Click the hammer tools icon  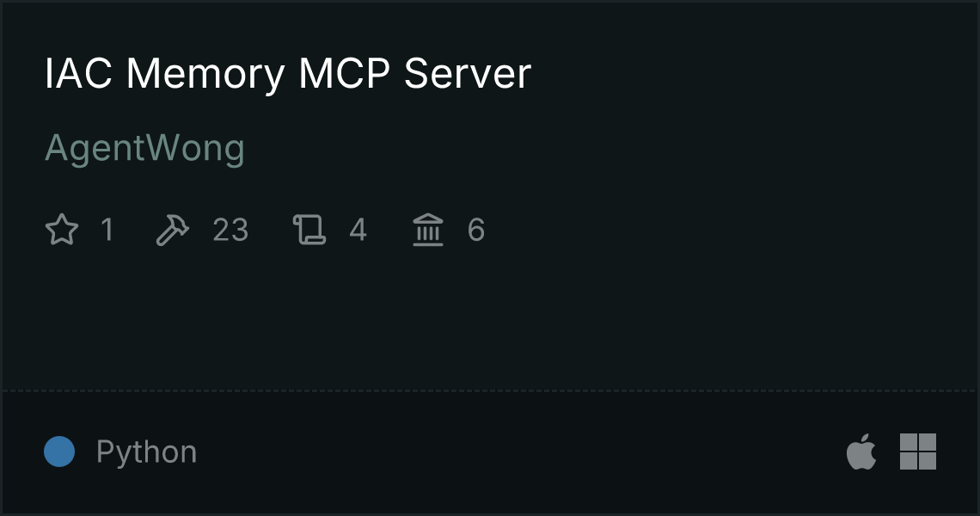[173, 230]
